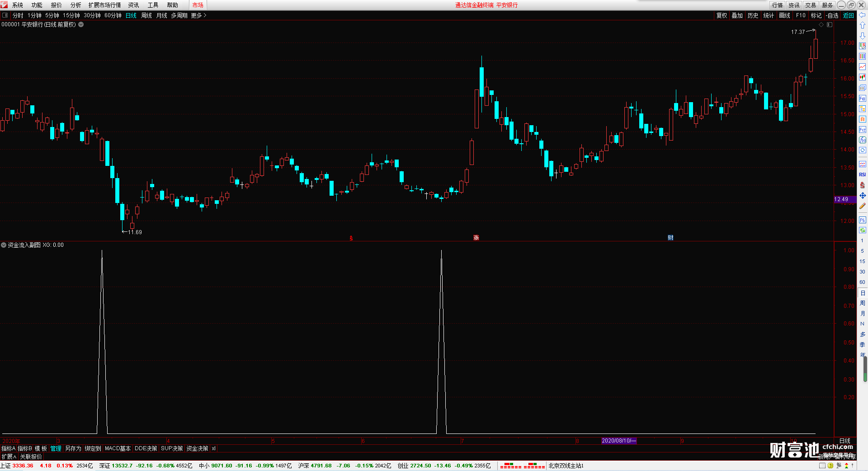The height and width of the screenshot is (471, 868).
Task: Select the MACD基本 indicator tab
Action: [118, 448]
